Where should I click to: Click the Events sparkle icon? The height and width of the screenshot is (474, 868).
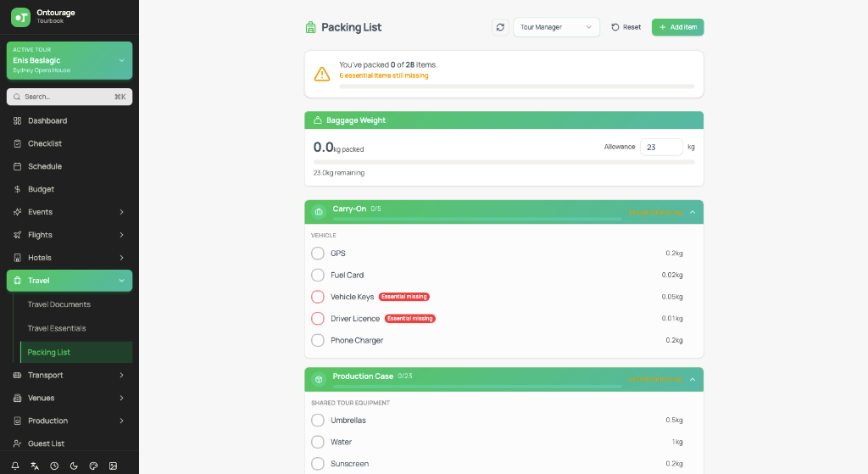(x=17, y=212)
